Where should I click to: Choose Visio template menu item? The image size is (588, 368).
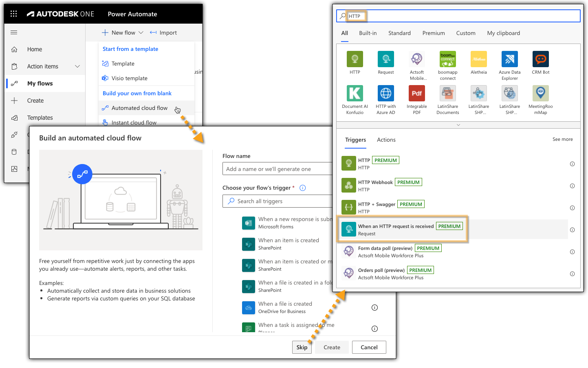[146, 78]
